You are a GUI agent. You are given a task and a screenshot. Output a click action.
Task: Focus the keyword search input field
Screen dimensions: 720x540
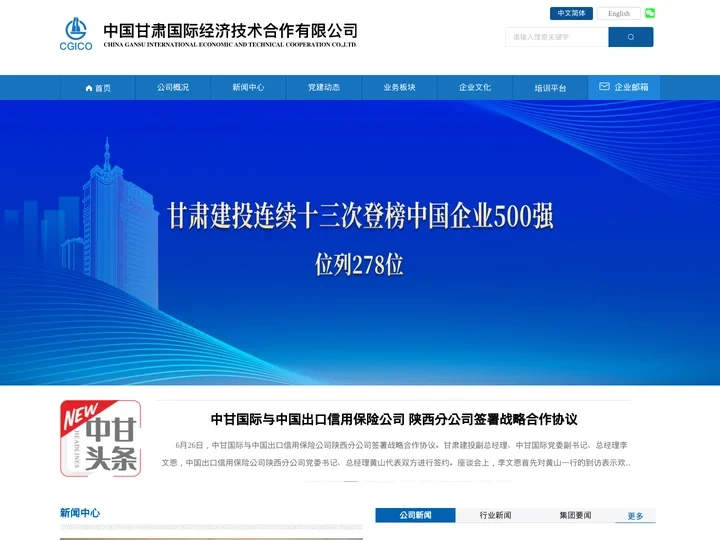[x=557, y=37]
